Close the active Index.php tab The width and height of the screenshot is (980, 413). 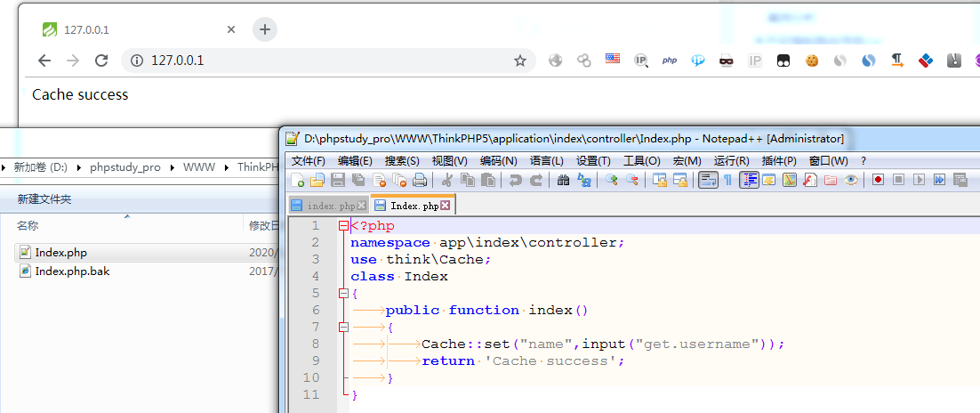[445, 206]
